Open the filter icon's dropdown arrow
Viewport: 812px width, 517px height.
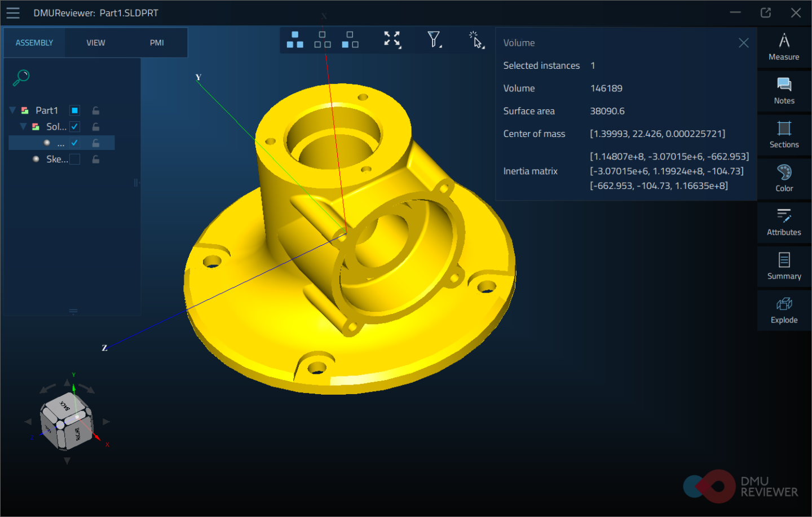(x=440, y=46)
